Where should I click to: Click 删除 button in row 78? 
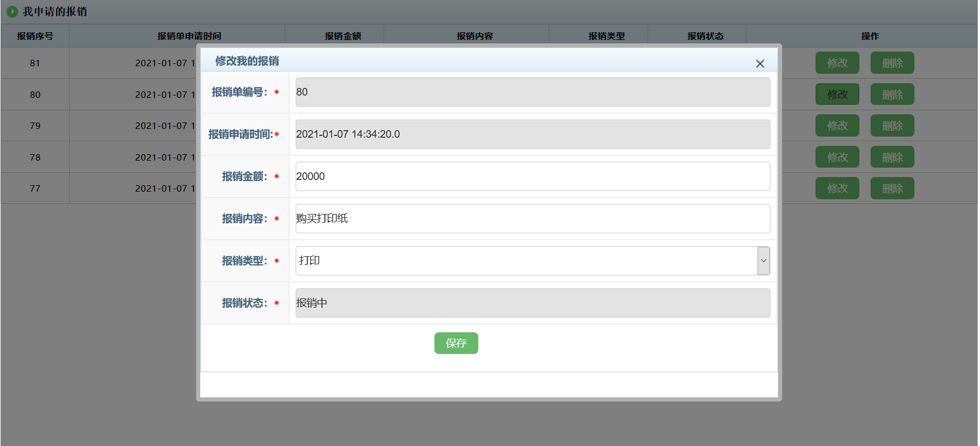tap(892, 157)
